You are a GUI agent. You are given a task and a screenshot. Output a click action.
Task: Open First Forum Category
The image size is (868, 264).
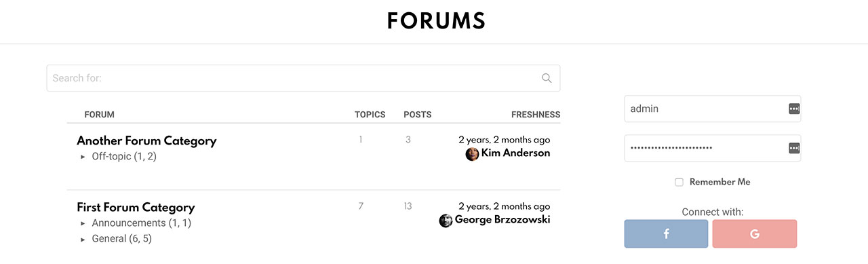click(136, 208)
